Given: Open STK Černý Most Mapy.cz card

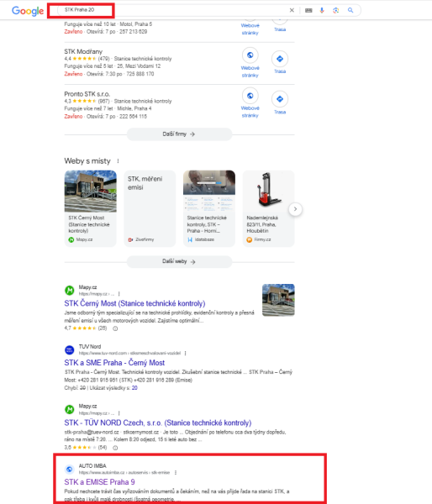Looking at the screenshot, I should click(91, 208).
